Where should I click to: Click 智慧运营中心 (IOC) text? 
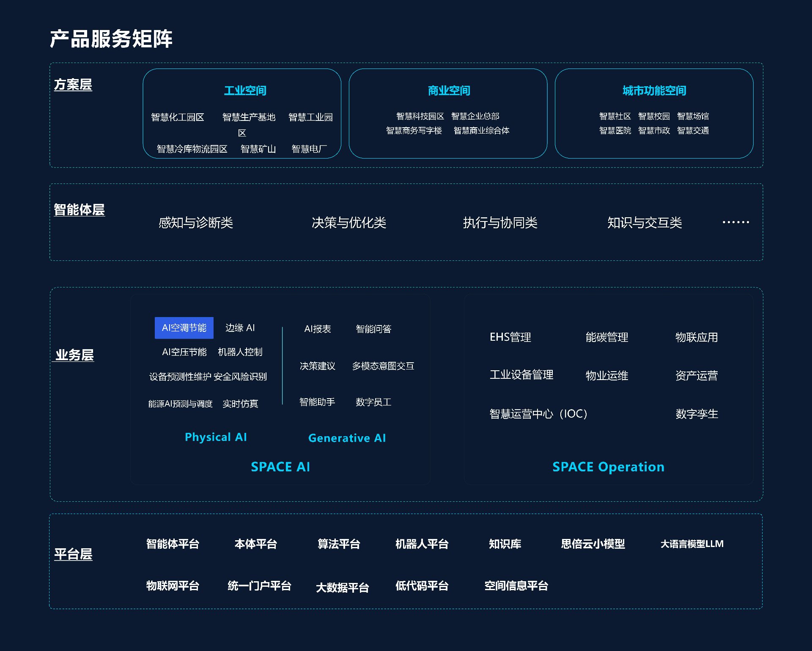coord(538,414)
